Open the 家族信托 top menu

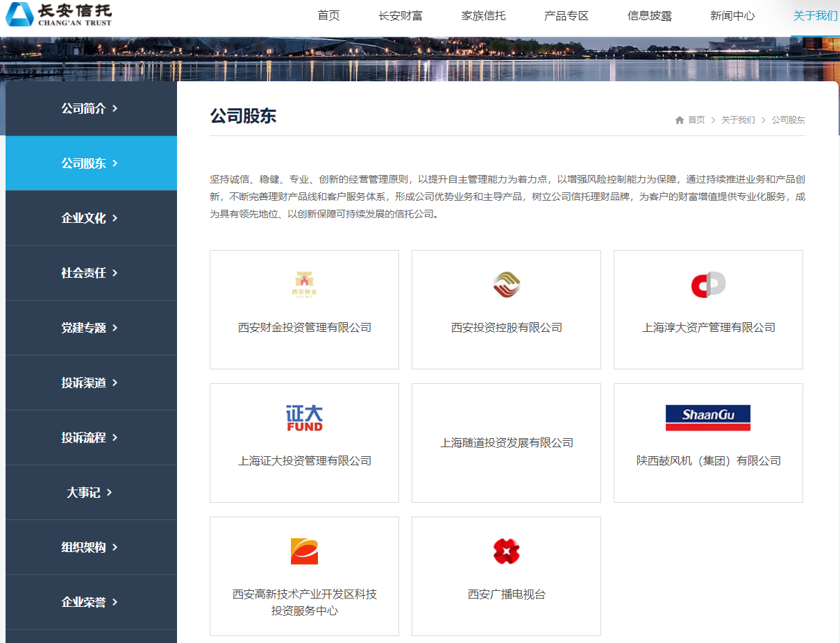coord(483,16)
